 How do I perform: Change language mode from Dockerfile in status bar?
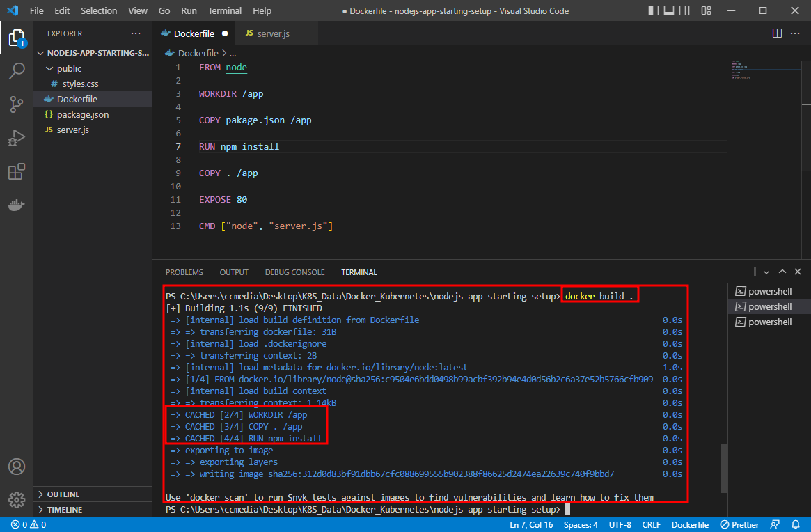point(690,525)
